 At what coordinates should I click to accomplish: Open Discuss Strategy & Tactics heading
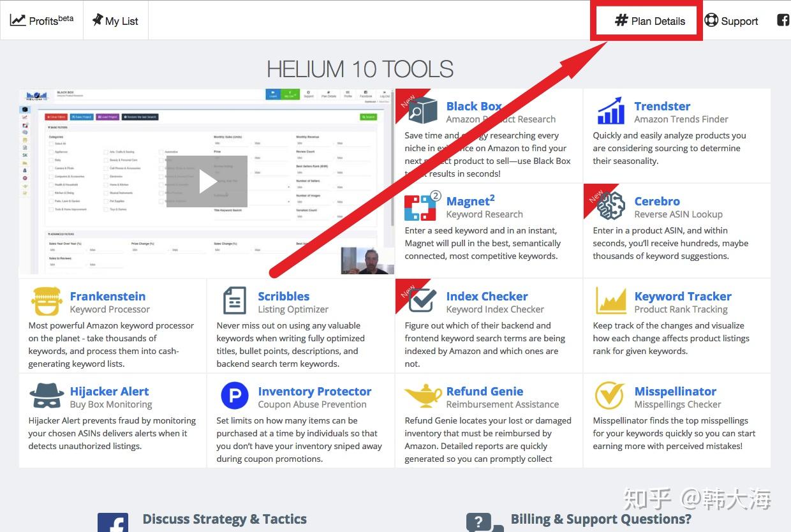pos(225,519)
